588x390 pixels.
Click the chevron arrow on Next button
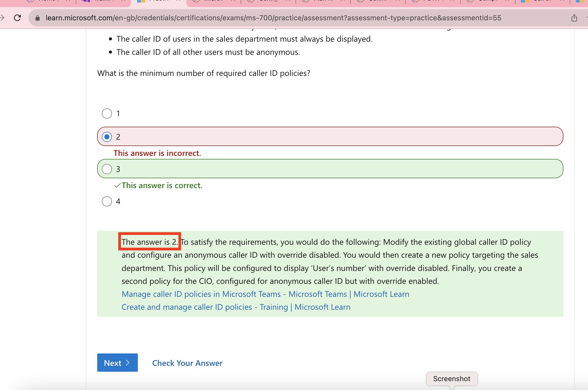pyautogui.click(x=128, y=363)
